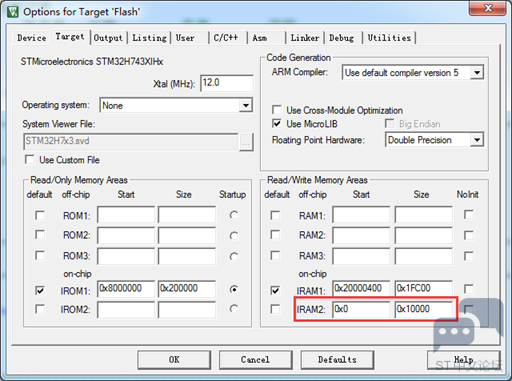Check the IRAM2 default checkbox
Screen dimensions: 512x381
click(x=275, y=309)
